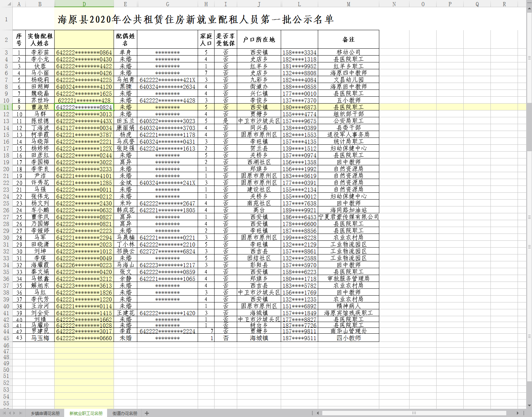
Task: Click the previous sheet navigation arrow
Action: pyautogui.click(x=10, y=413)
